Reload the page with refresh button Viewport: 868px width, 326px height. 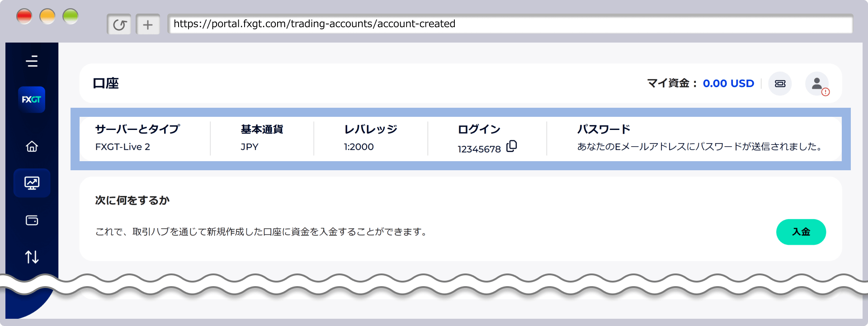click(119, 24)
